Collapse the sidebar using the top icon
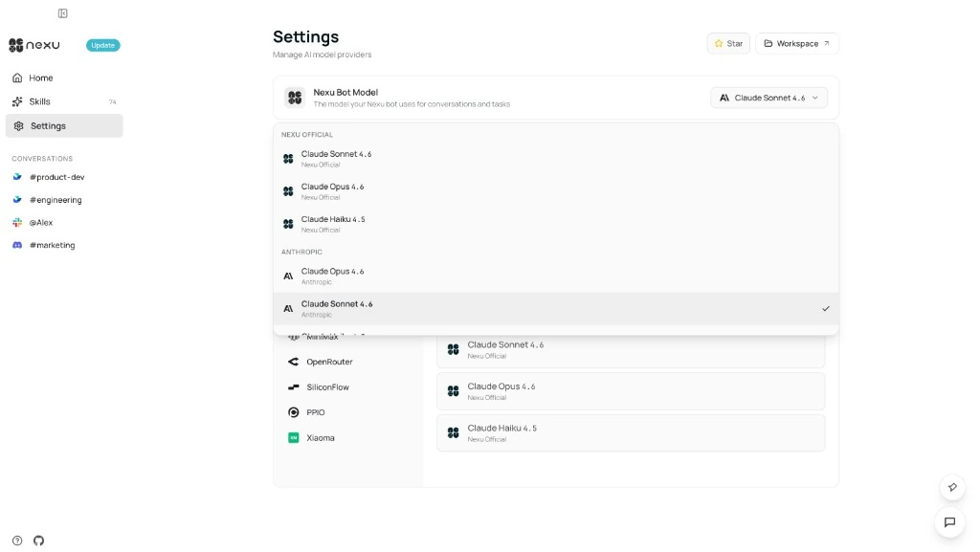Viewport: 980px width, 552px height. click(63, 13)
